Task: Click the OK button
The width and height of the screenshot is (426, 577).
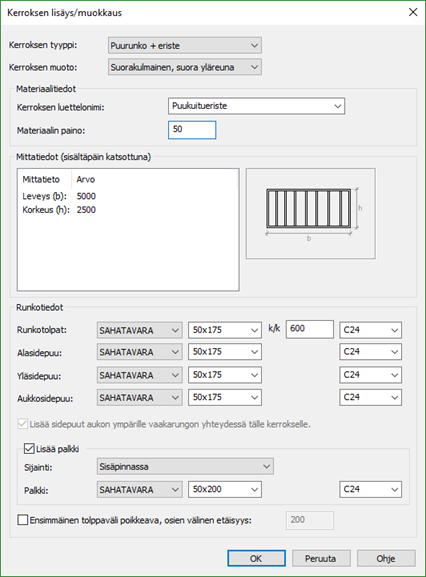Action: point(256,558)
